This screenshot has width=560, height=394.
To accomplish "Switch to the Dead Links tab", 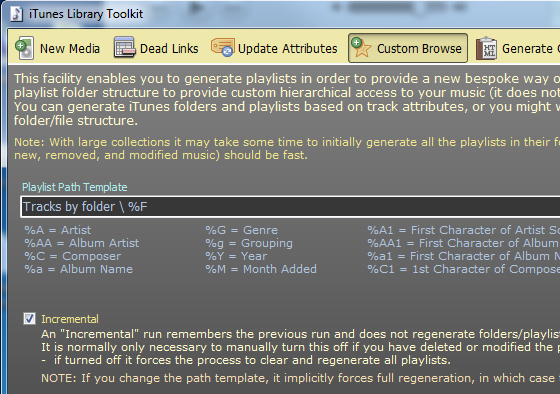I will (x=156, y=48).
